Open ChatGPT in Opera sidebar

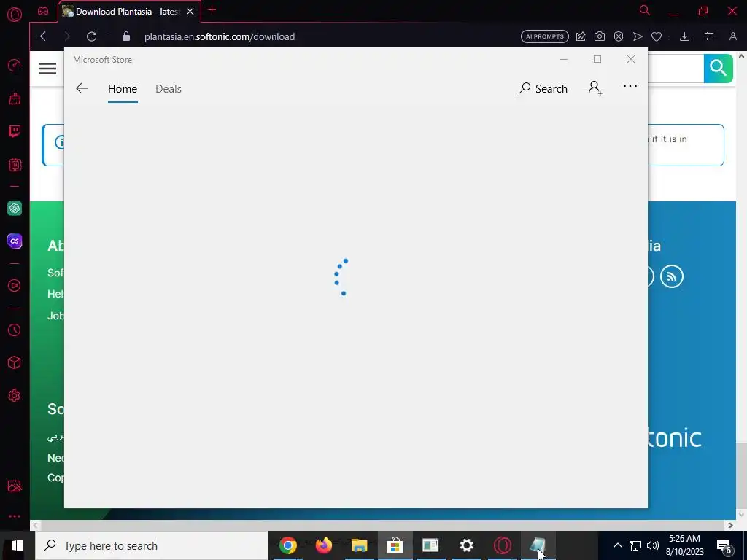click(x=15, y=208)
